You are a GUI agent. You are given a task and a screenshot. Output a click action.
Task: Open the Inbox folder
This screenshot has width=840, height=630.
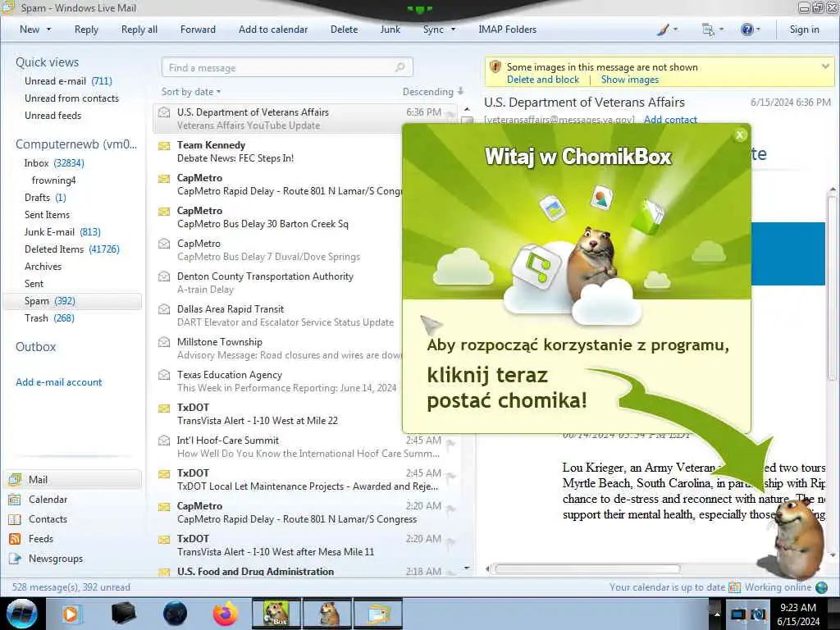pos(53,163)
